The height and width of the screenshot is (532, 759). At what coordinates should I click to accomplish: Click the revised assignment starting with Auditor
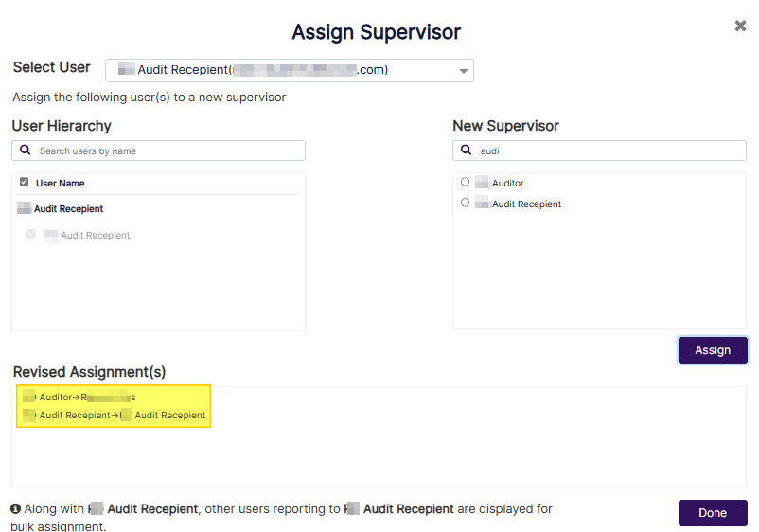point(79,398)
